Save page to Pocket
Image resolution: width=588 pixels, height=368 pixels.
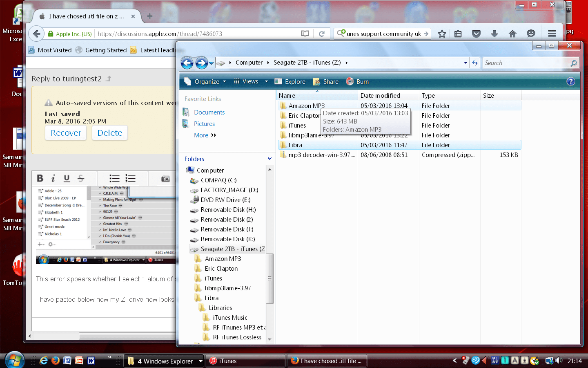click(x=476, y=34)
